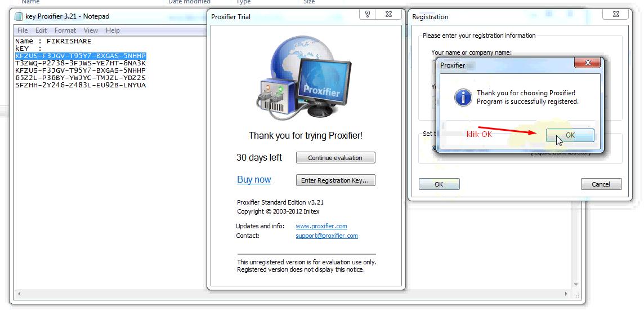Open Notepad View menu

91,30
